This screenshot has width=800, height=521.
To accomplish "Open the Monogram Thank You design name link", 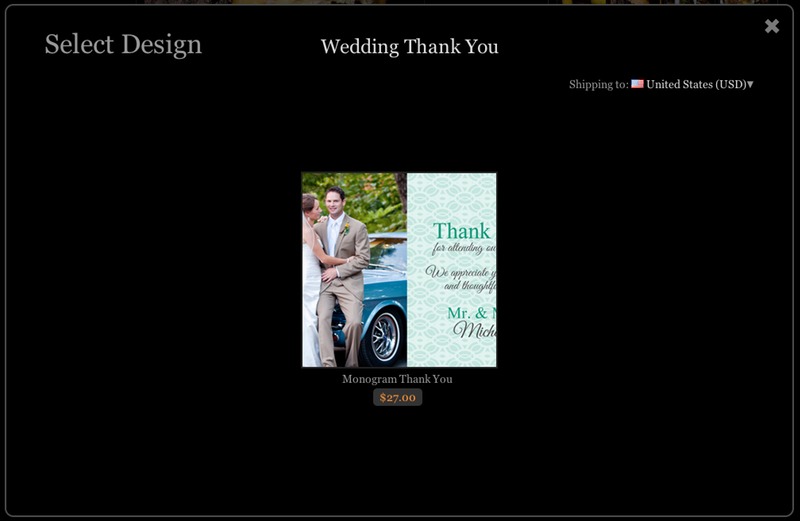I will pyautogui.click(x=397, y=379).
